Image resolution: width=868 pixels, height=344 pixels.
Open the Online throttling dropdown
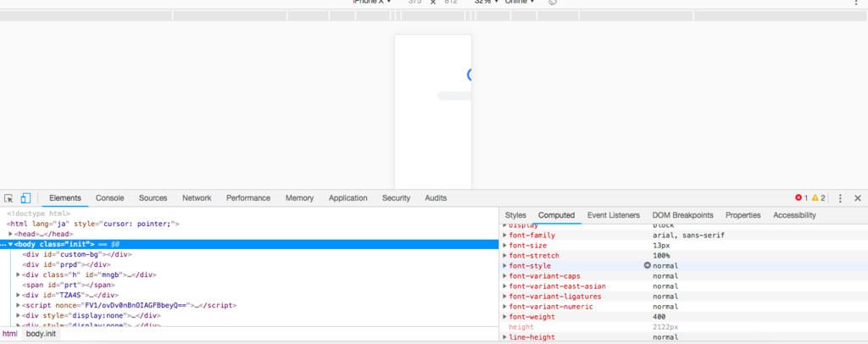tap(520, 2)
